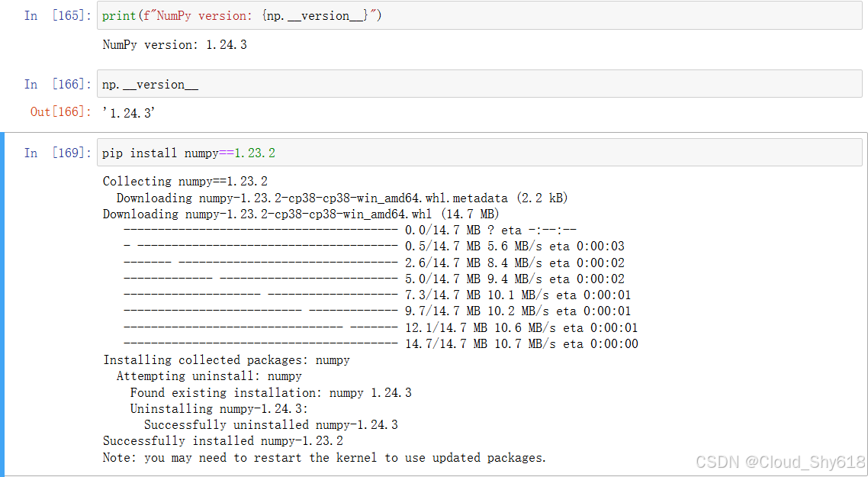
Task: Click 'Installing collected packages: numpy' line
Action: (227, 360)
